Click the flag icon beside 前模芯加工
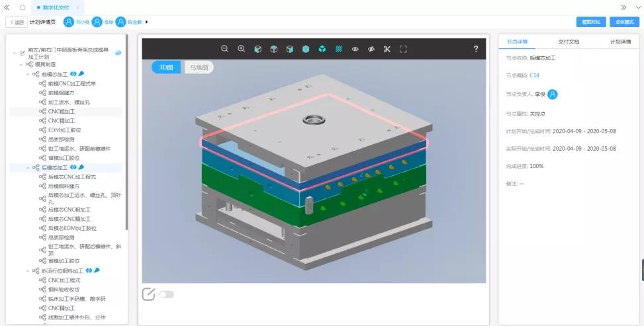The width and height of the screenshot is (644, 326). [81, 74]
